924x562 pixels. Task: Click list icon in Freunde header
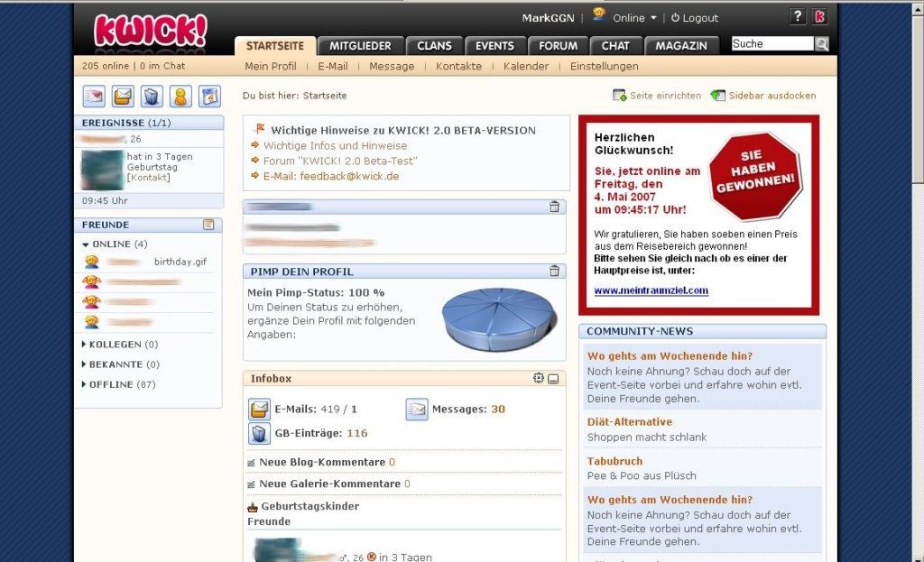pos(208,225)
